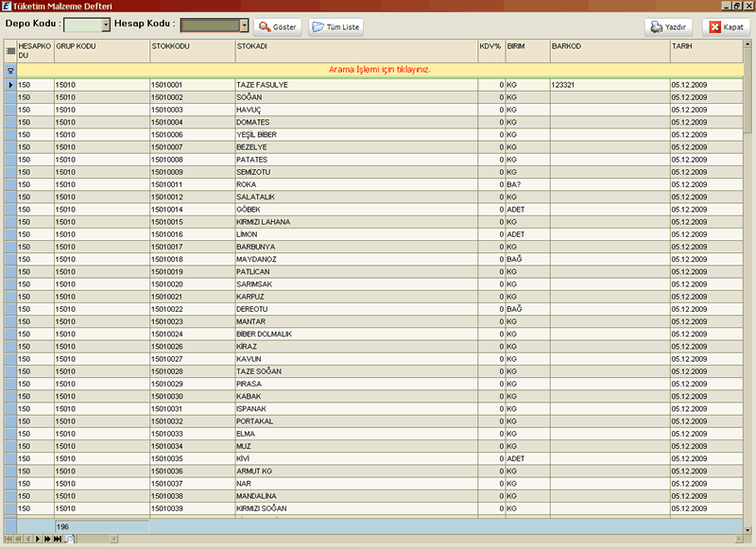Select stock code 15010016
Viewport: 756px width, 549px height.
click(x=193, y=234)
